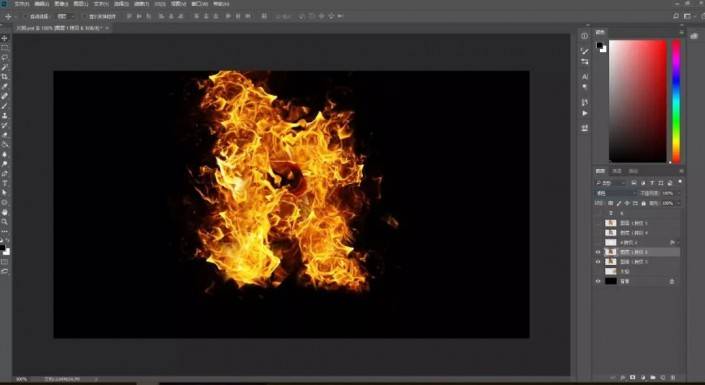This screenshot has height=385, width=705.
Task: Click Create adjustment layer icon
Action: coord(643,377)
